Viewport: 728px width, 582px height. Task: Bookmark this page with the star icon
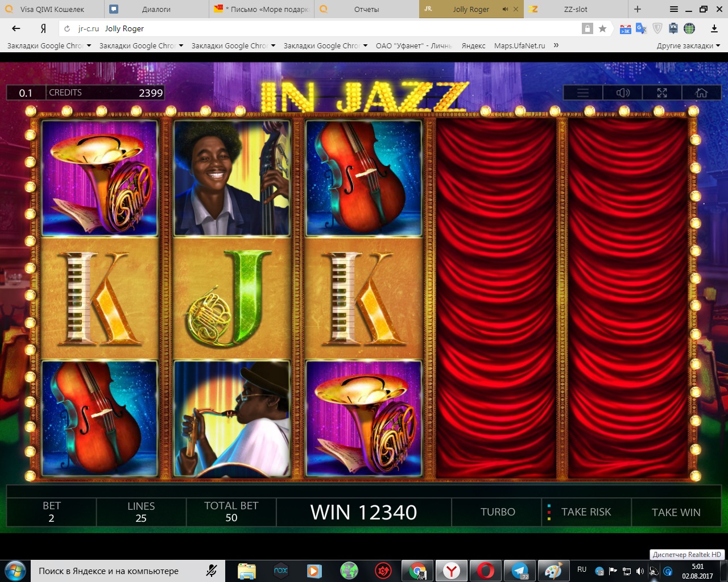(602, 28)
